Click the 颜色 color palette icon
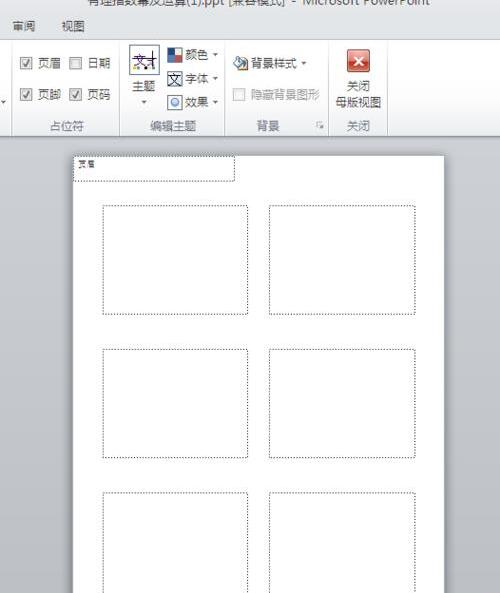The image size is (500, 593). (175, 55)
